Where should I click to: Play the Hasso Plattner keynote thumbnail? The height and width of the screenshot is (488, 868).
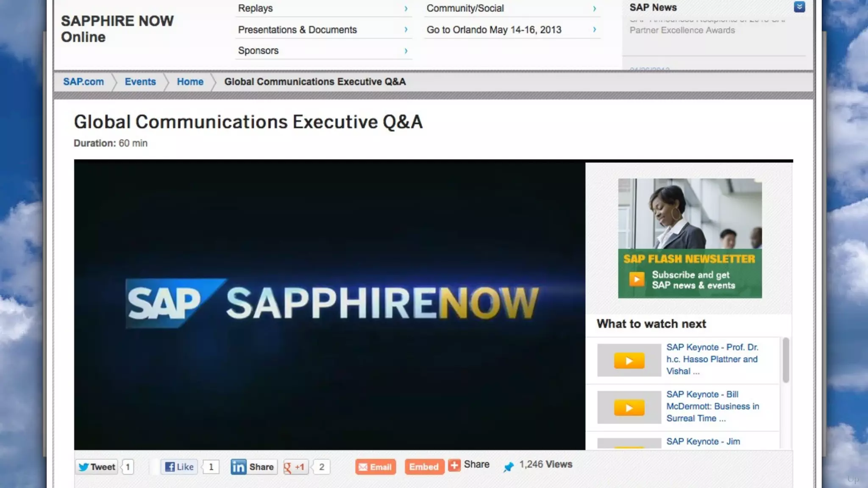tap(629, 360)
